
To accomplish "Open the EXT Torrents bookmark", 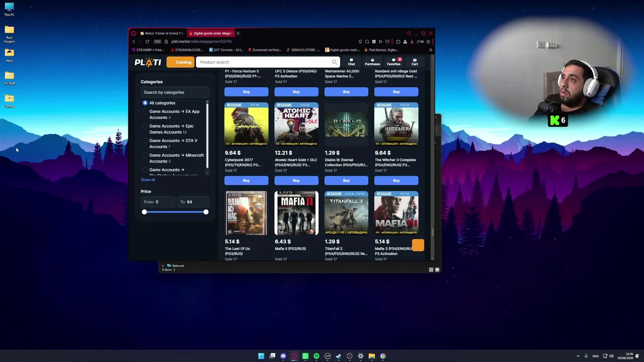I will coord(226,50).
